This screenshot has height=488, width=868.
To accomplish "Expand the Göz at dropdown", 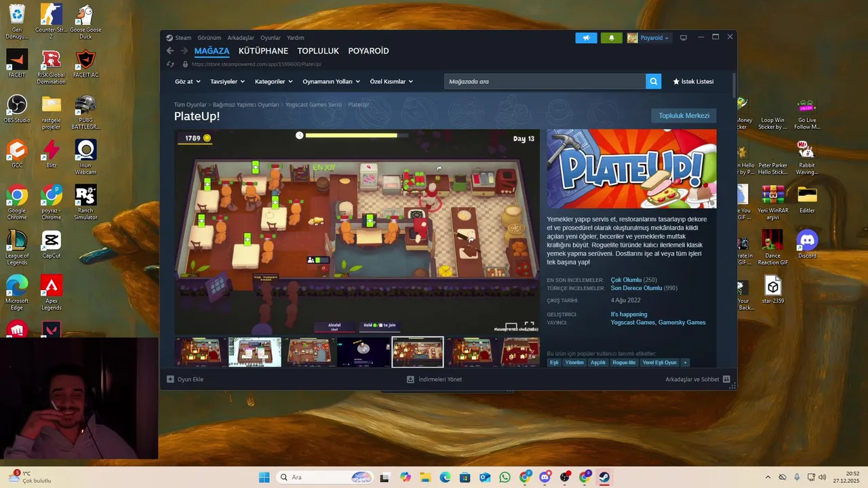I will pos(188,81).
